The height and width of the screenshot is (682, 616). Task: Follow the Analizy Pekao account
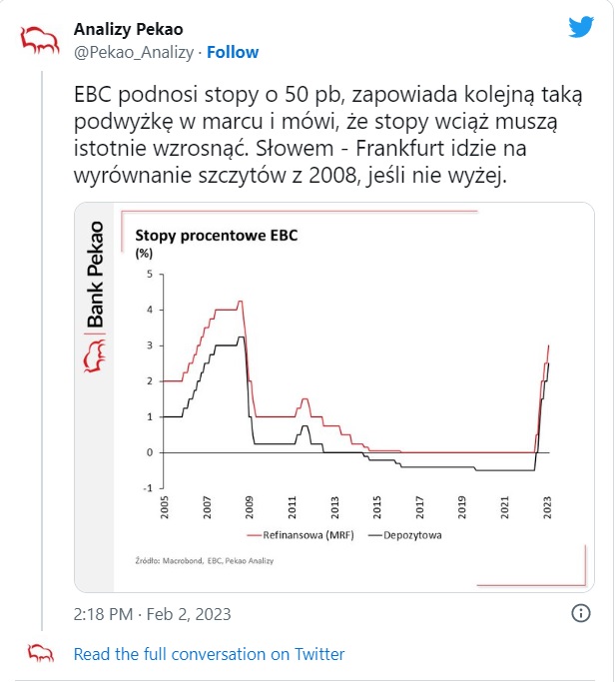pos(233,52)
